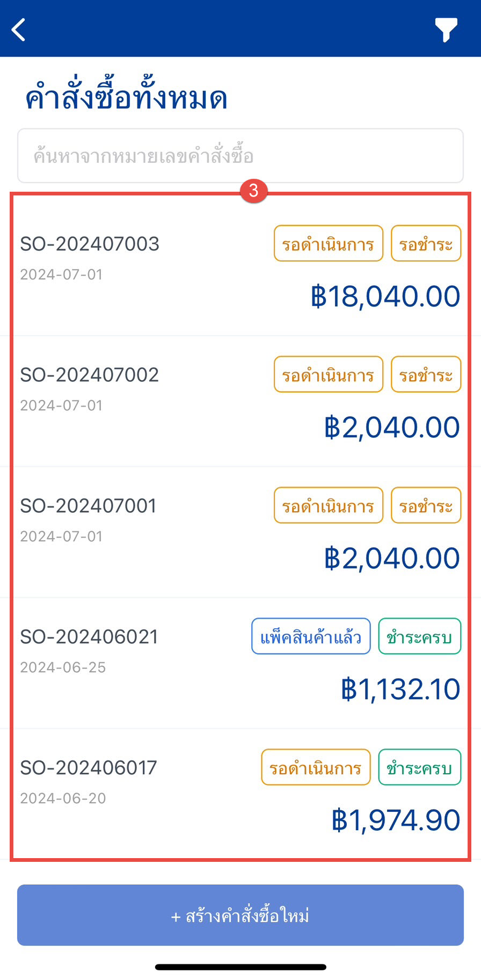Image resolution: width=481 pixels, height=980 pixels.
Task: Open order SO-202407003
Action: click(x=90, y=244)
